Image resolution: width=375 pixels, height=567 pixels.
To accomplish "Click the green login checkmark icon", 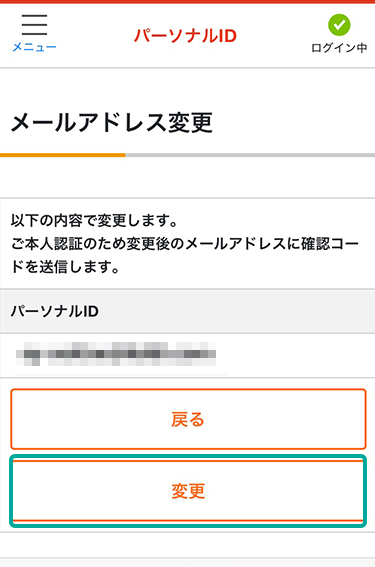I will click(x=339, y=25).
